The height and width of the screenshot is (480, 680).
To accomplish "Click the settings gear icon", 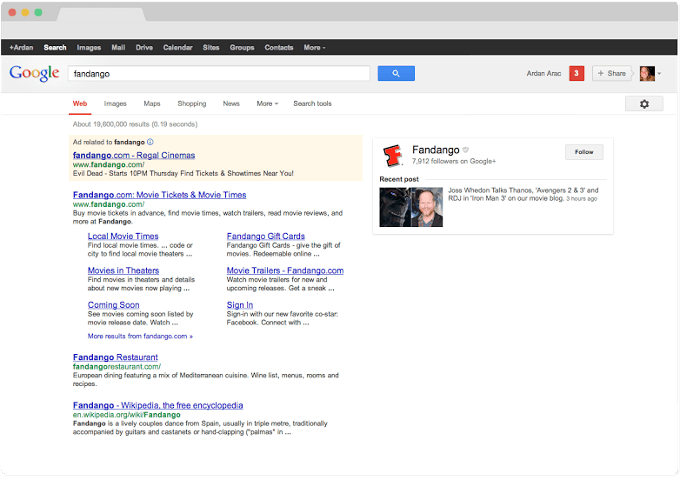I will [x=643, y=104].
